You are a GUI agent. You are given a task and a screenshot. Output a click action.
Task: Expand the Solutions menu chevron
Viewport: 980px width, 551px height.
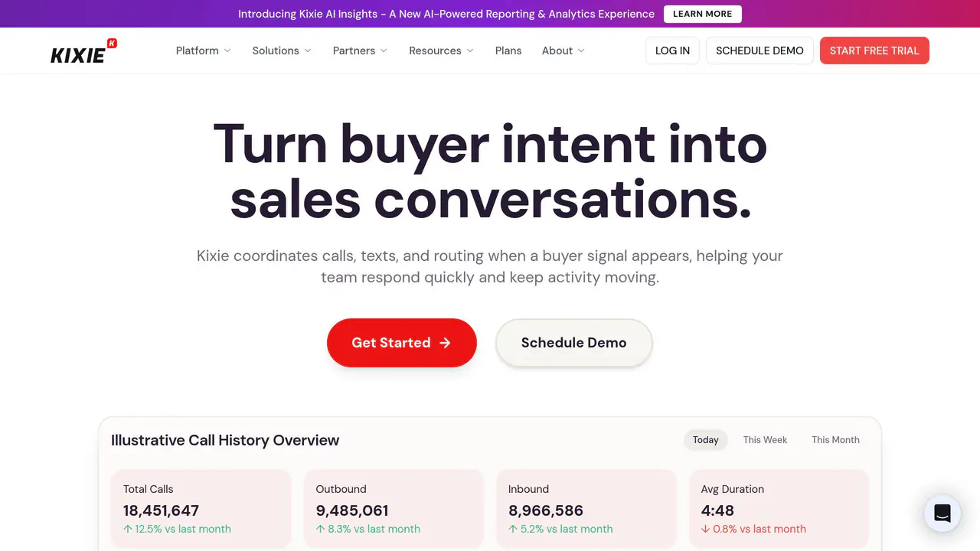coord(308,51)
